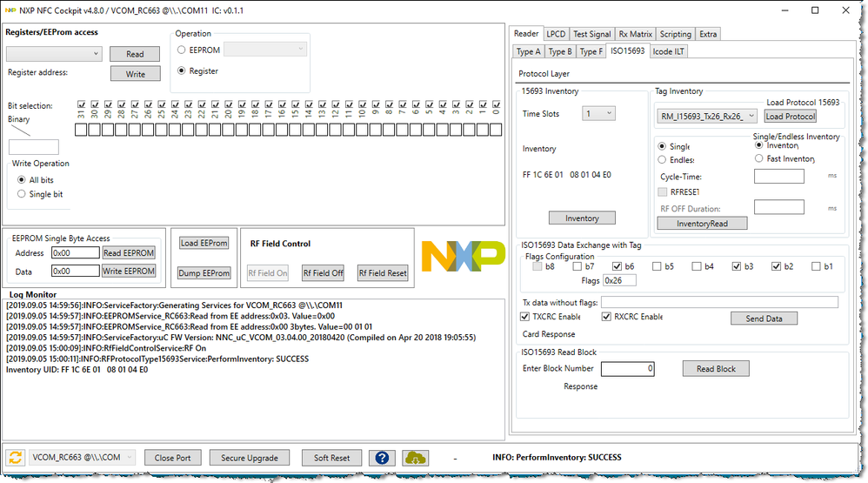The image size is (868, 483).
Task: Click the InventoryRead button
Action: (702, 223)
